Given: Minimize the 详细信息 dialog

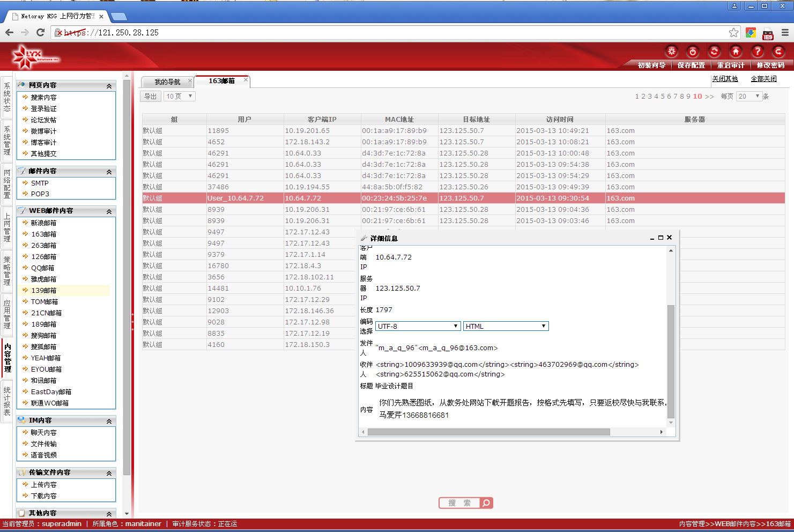Looking at the screenshot, I should point(652,238).
